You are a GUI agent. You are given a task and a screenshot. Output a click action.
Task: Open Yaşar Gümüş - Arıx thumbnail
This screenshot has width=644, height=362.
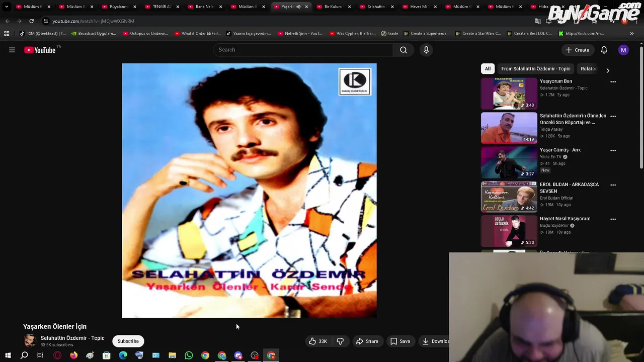tap(509, 162)
